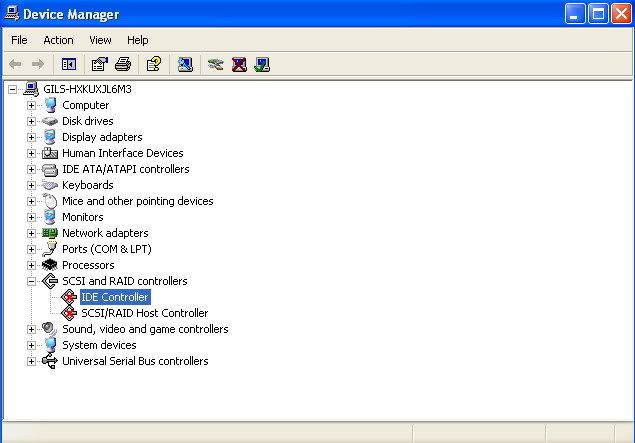The width and height of the screenshot is (635, 443).
Task: Open the File menu
Action: [19, 40]
